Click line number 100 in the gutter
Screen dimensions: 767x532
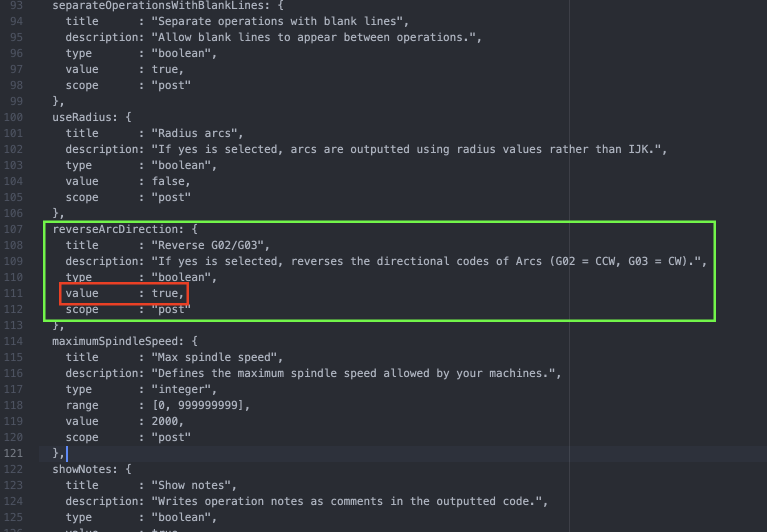pos(13,117)
